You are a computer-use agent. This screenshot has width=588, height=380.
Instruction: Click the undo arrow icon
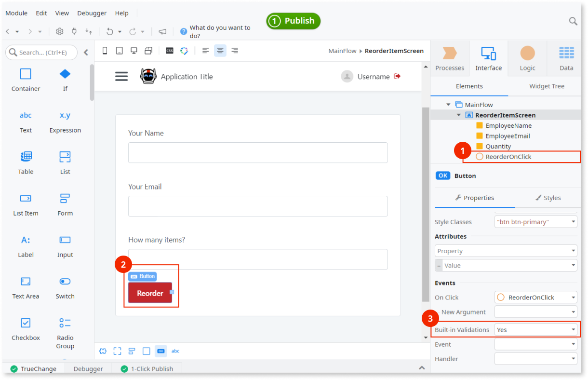point(110,31)
